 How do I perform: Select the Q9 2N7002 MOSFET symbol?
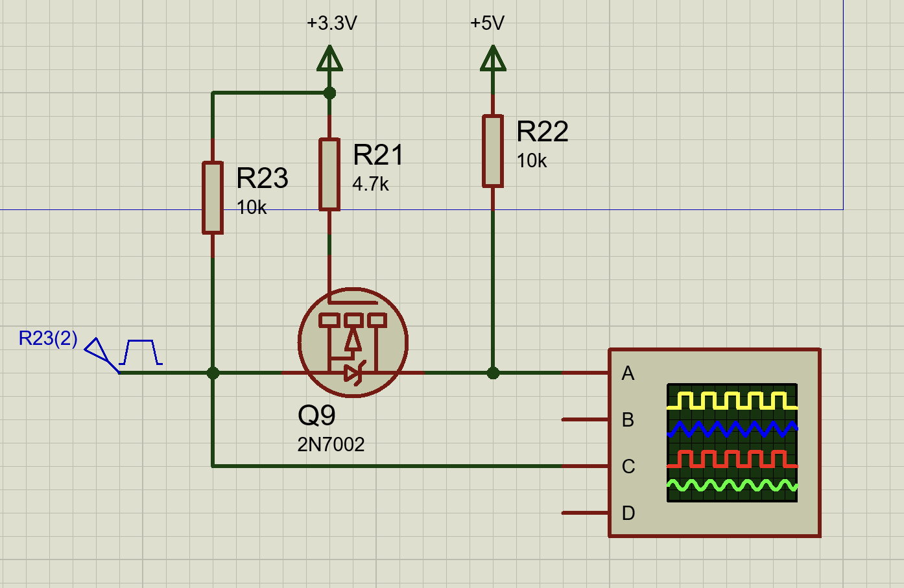(353, 342)
